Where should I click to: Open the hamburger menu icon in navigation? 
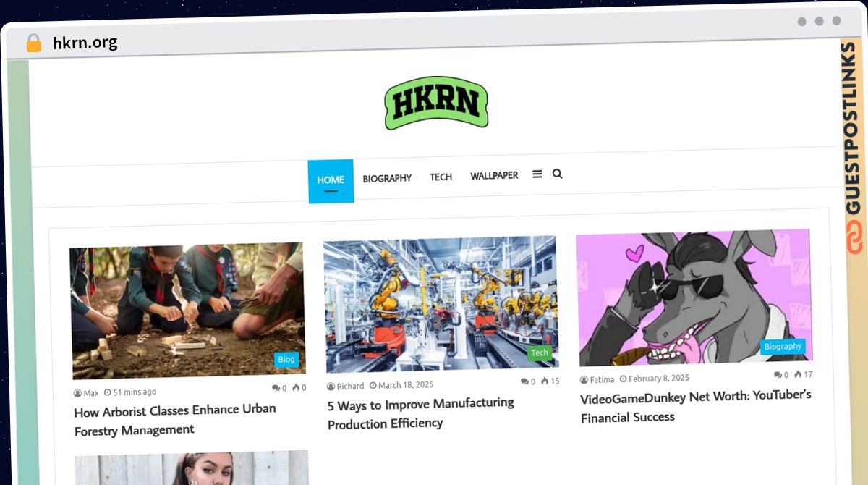tap(537, 174)
